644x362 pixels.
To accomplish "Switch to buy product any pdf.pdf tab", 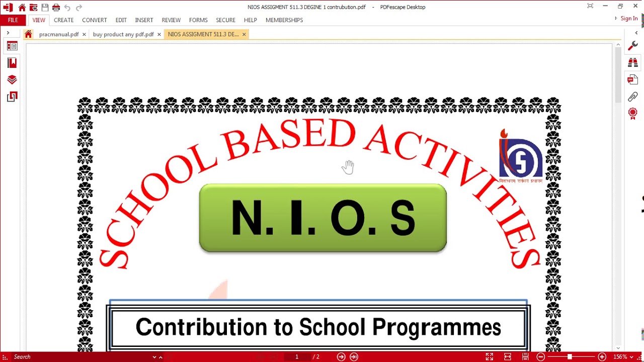I will click(x=123, y=34).
